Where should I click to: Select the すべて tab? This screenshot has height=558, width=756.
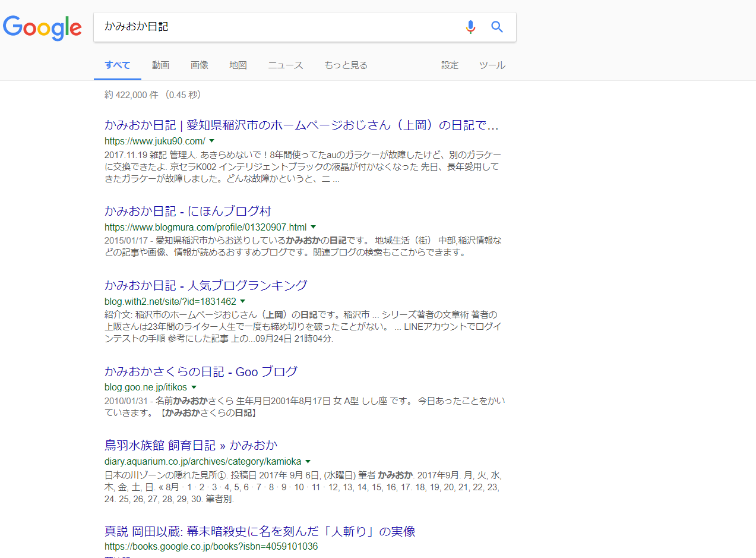tap(118, 65)
